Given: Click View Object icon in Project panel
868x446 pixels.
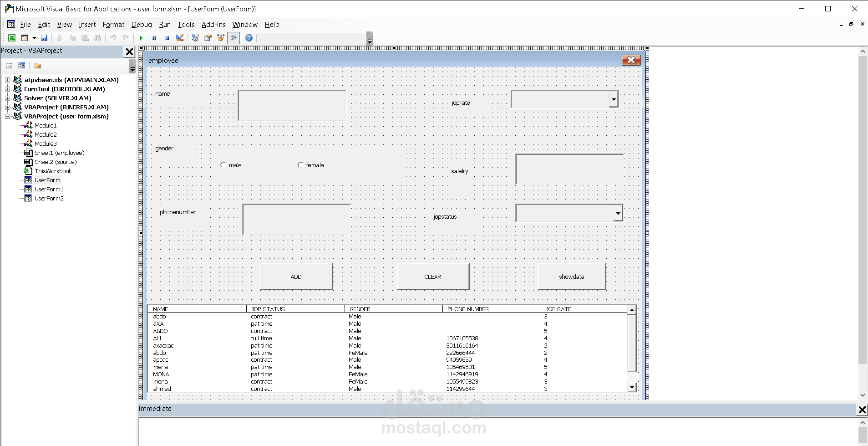Looking at the screenshot, I should (x=21, y=66).
